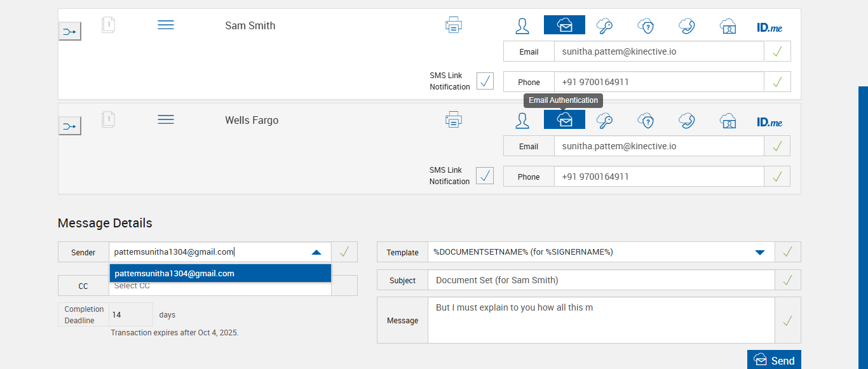Select Email Authentication icon for Wells Fargo

564,119
